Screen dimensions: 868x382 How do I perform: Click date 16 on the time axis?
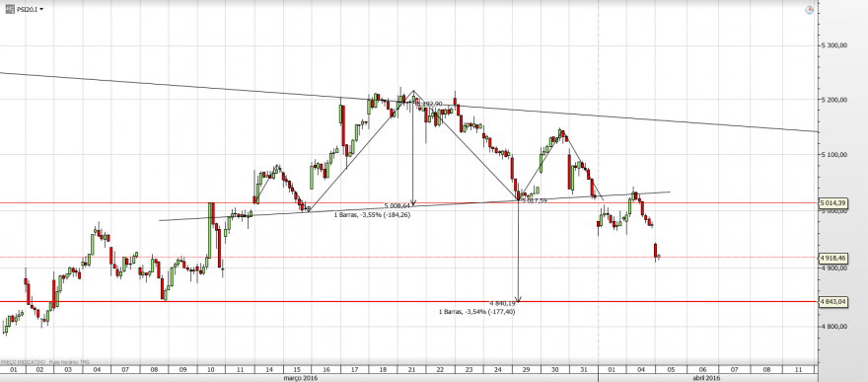coord(325,369)
